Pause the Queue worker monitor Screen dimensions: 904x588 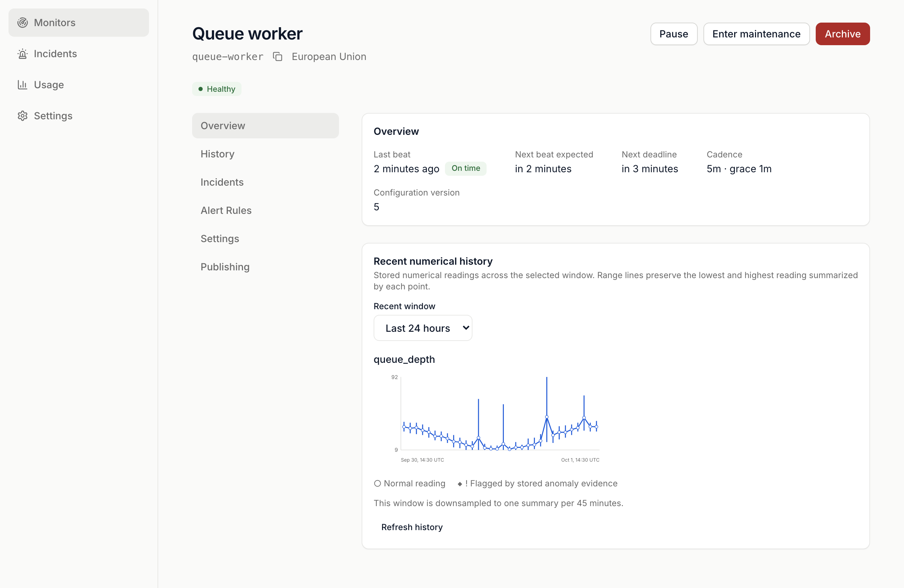673,34
